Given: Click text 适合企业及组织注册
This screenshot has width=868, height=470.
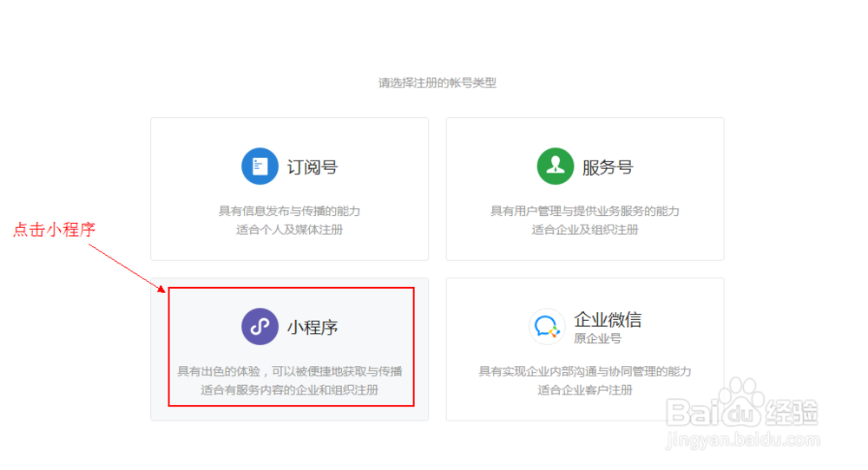Looking at the screenshot, I should coord(585,230).
